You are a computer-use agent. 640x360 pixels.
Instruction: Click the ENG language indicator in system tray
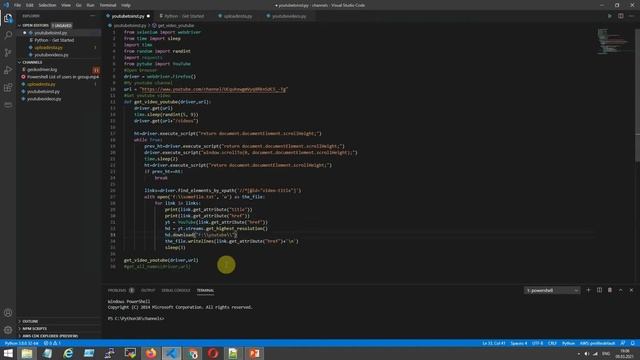pos(606,353)
